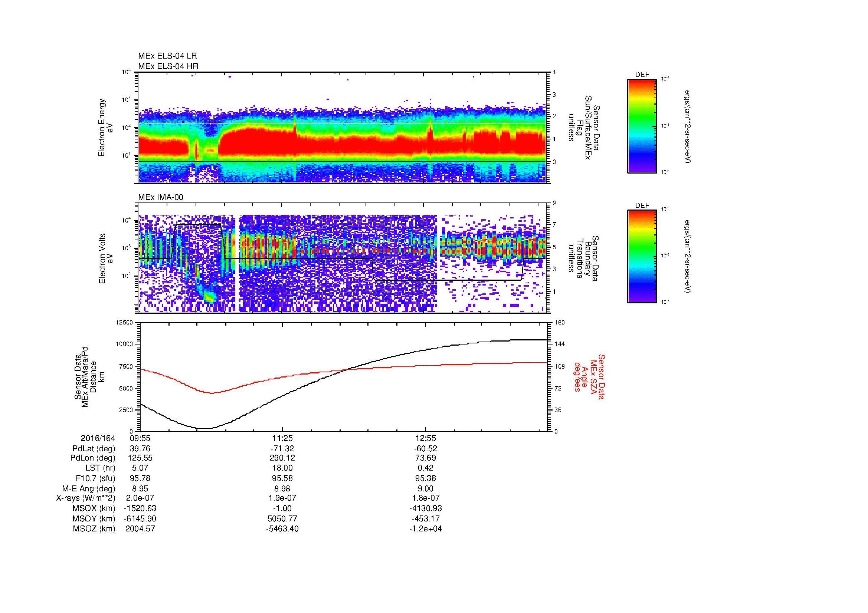This screenshot has width=868, height=613.
Task: Click SZA axis tick '144'
Action: 560,344
